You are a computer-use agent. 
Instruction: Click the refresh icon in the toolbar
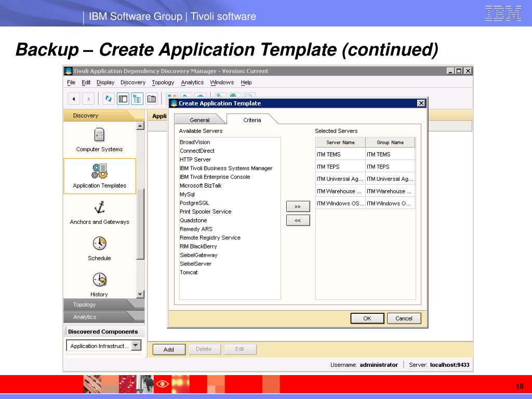coord(108,99)
